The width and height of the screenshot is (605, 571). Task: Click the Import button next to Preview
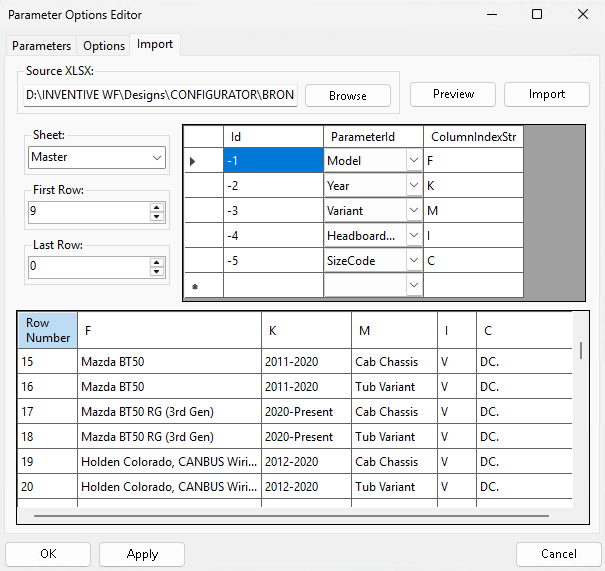pyautogui.click(x=547, y=94)
